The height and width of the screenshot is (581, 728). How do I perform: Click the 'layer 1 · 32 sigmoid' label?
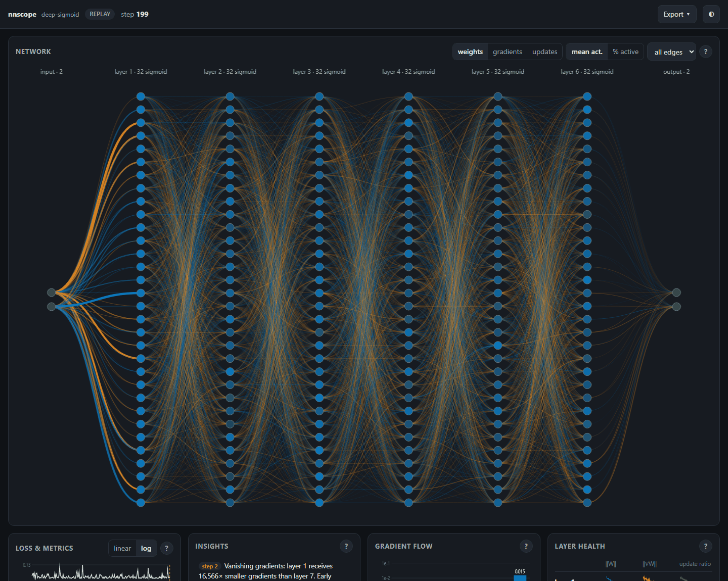141,72
